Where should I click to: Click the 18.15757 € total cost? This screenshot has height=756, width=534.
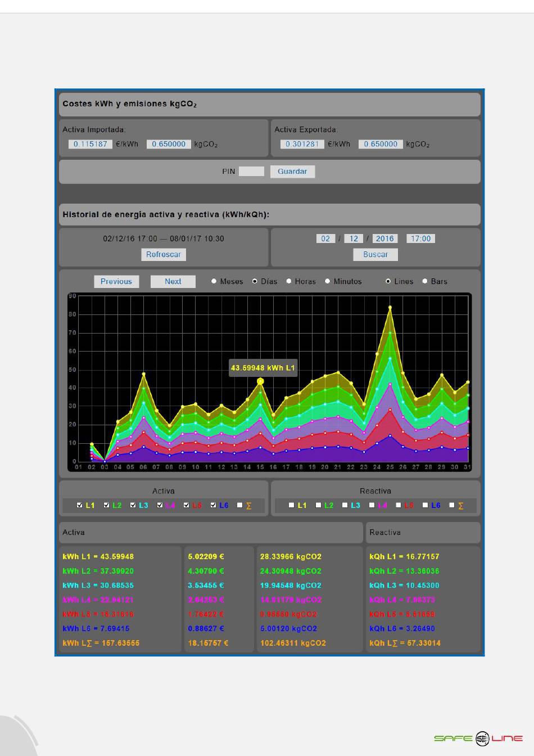208,643
